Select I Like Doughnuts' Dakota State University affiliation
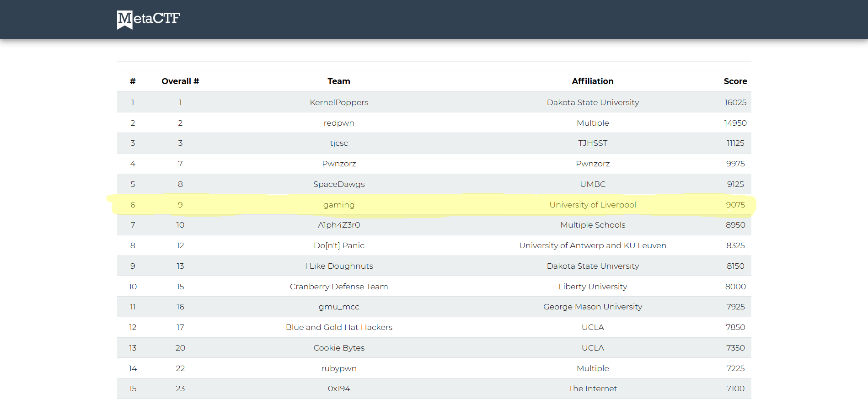This screenshot has width=868, height=399. click(x=593, y=266)
